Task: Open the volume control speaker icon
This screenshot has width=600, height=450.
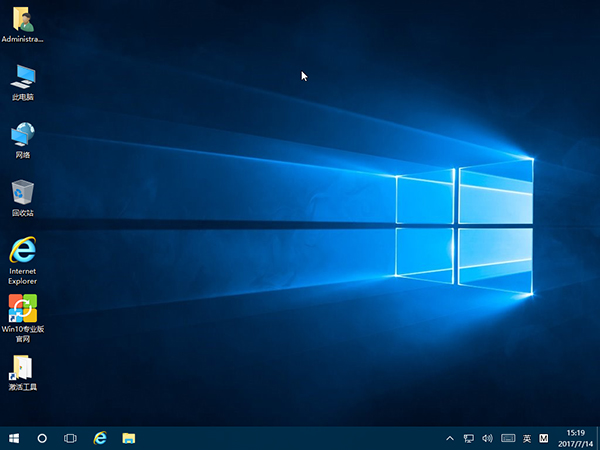Action: coord(487,438)
